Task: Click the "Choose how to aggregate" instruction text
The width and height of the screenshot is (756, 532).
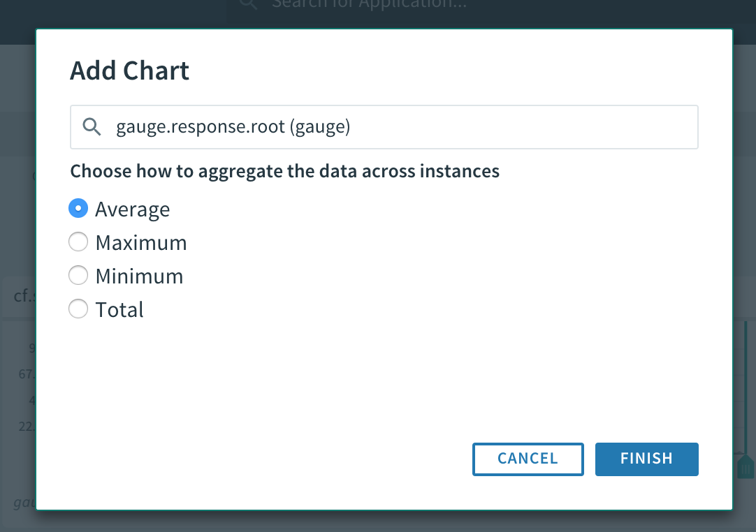Action: point(284,171)
